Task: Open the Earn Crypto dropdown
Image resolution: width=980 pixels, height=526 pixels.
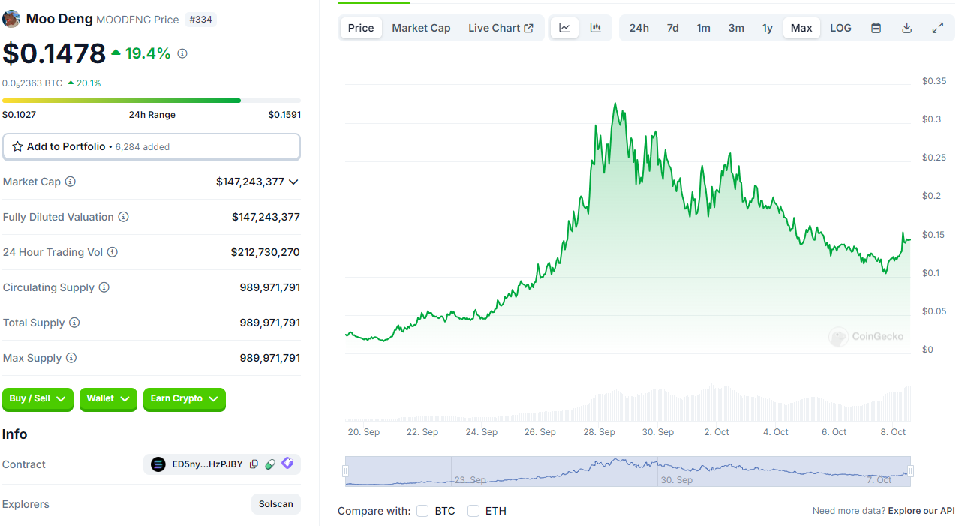Action: click(185, 399)
